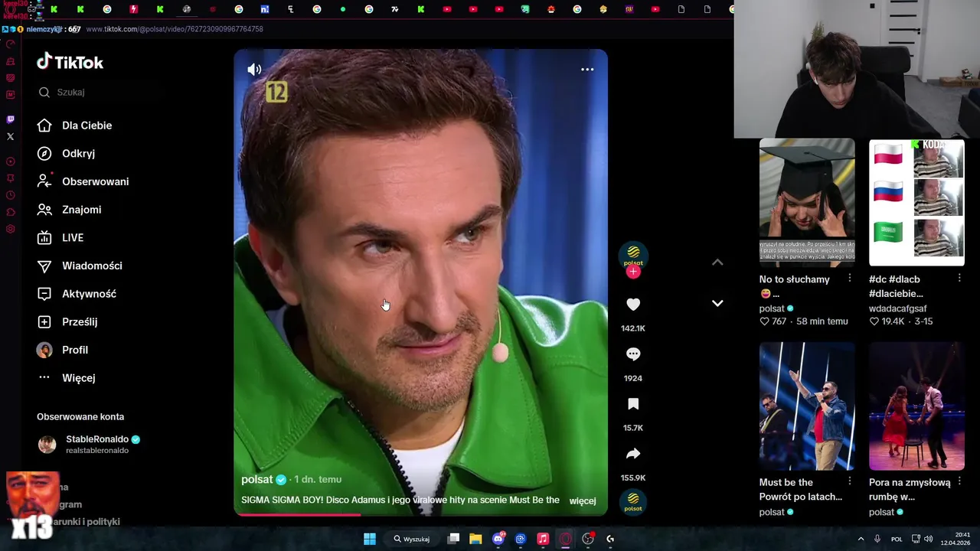The image size is (980, 551).
Task: Open options for 'Pora na zmysłową' video
Action: [x=959, y=481]
